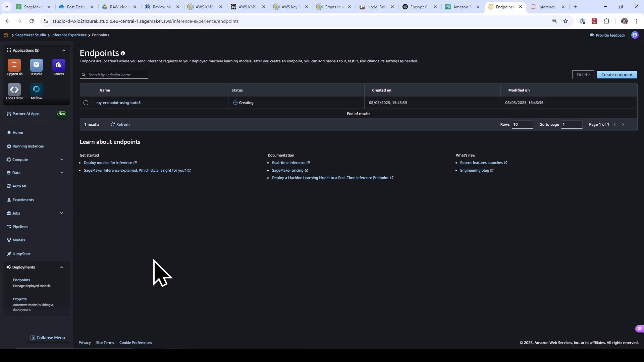644x362 pixels.
Task: Click the browser zoom magnifier icon
Action: [554, 21]
